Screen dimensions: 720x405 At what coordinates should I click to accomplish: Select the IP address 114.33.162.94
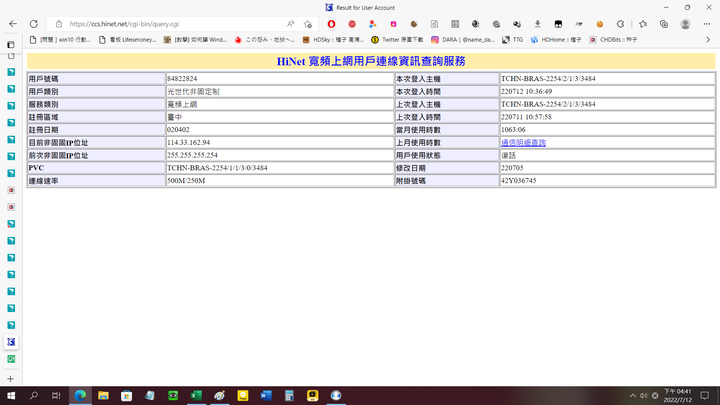189,142
